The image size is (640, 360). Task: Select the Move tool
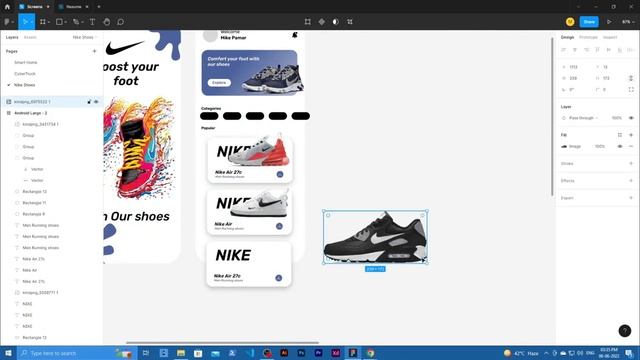click(24, 22)
